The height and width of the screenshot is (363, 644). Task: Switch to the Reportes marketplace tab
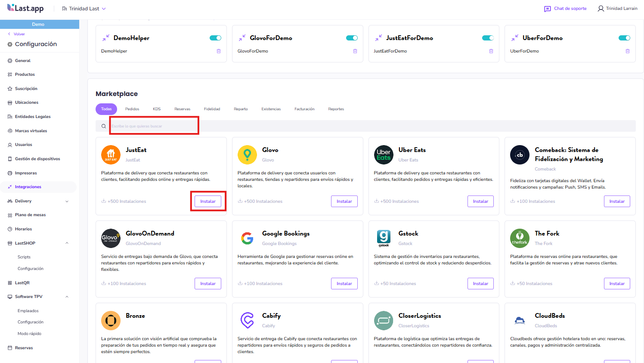[336, 109]
